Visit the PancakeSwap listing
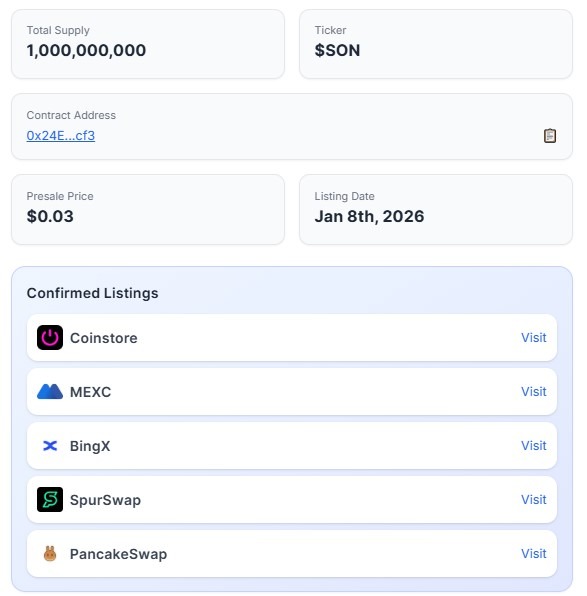The height and width of the screenshot is (596, 587). coord(533,553)
